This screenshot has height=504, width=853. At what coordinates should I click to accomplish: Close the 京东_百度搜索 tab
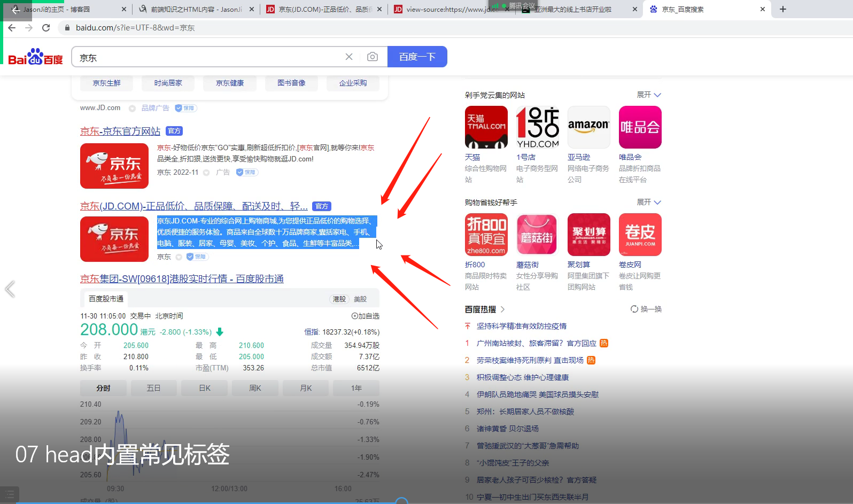(762, 9)
